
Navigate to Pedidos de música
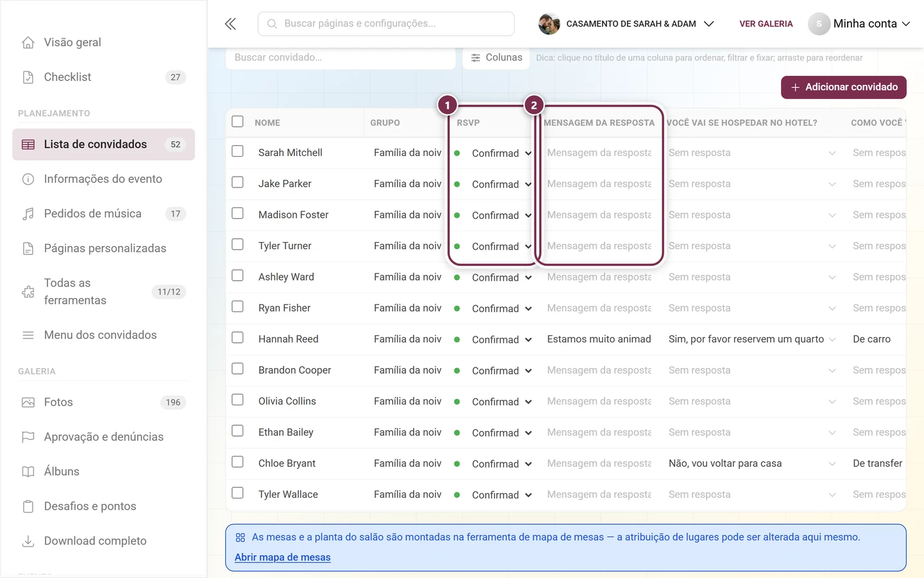pos(103,214)
